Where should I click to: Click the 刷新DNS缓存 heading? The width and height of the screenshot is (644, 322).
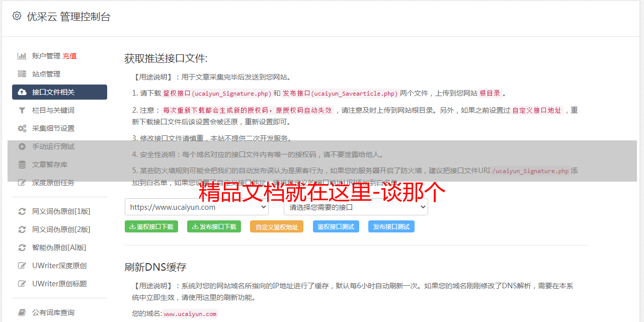[155, 267]
